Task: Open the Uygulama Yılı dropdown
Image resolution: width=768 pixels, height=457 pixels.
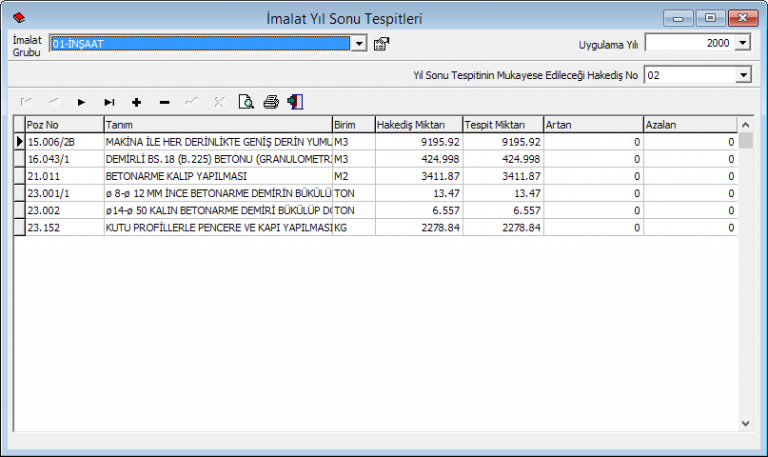Action: coord(742,43)
